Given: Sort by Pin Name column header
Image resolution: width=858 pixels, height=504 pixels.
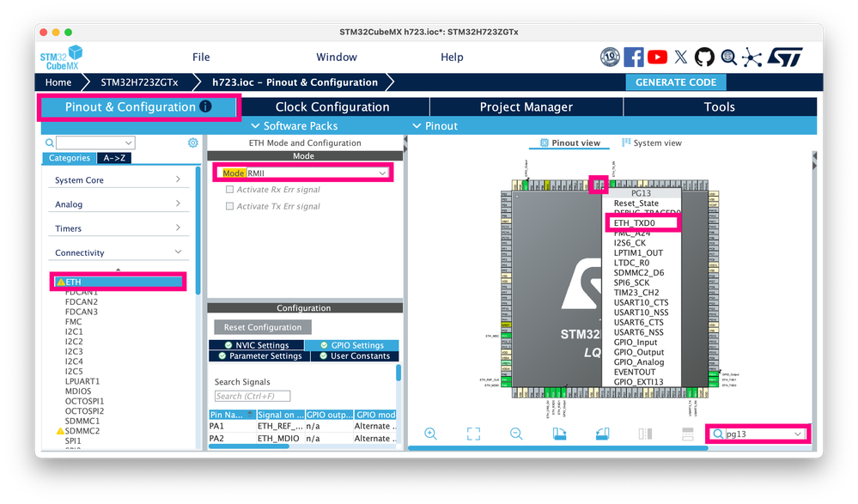Looking at the screenshot, I should point(232,415).
